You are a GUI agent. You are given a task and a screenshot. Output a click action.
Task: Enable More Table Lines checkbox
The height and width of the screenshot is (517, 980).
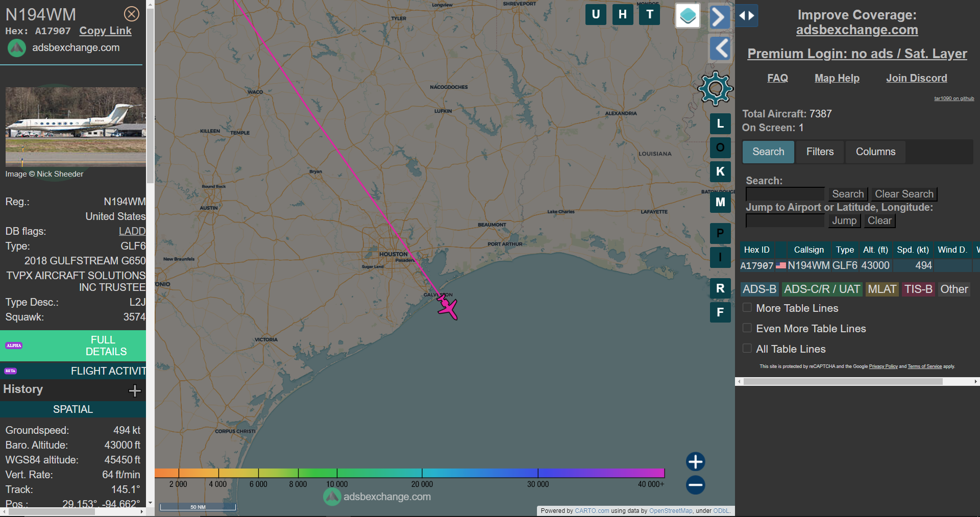pos(747,308)
